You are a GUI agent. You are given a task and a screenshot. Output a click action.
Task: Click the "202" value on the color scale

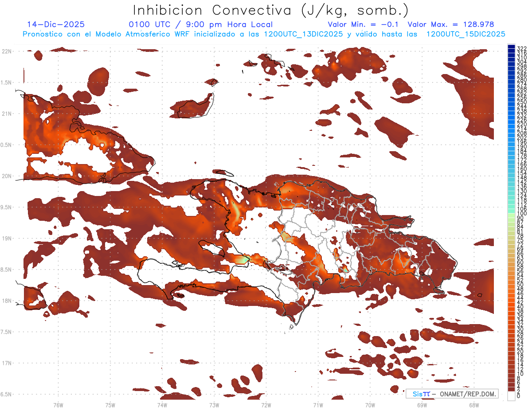[522, 137]
